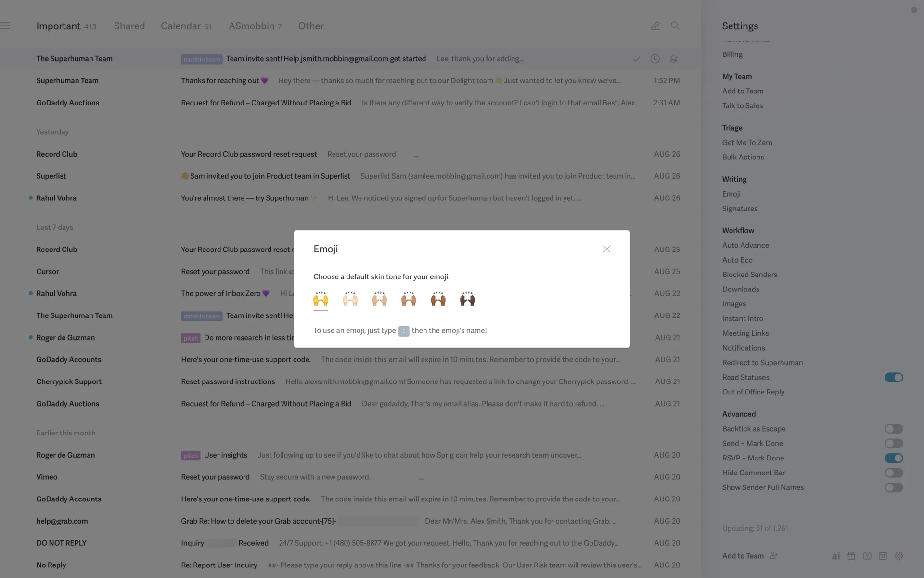The width and height of the screenshot is (924, 578).
Task: Open the calendar icon in bottom bar
Action: 883,556
